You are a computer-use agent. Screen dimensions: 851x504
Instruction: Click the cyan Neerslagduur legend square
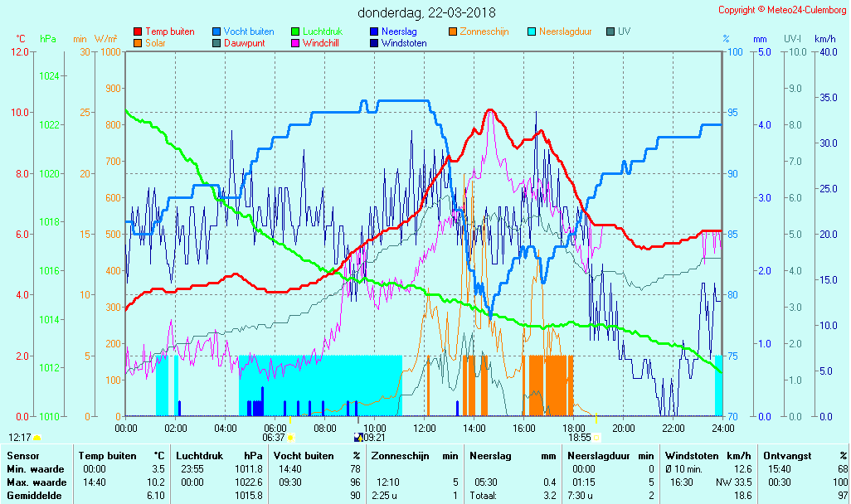click(x=532, y=31)
